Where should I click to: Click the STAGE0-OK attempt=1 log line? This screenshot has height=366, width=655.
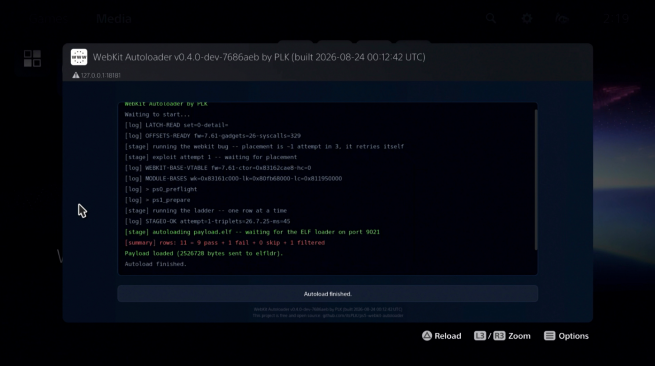[207, 221]
